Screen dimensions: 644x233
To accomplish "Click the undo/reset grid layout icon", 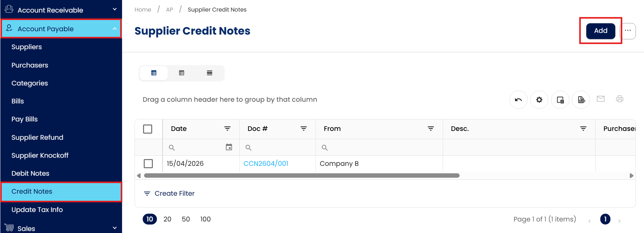I will point(518,100).
